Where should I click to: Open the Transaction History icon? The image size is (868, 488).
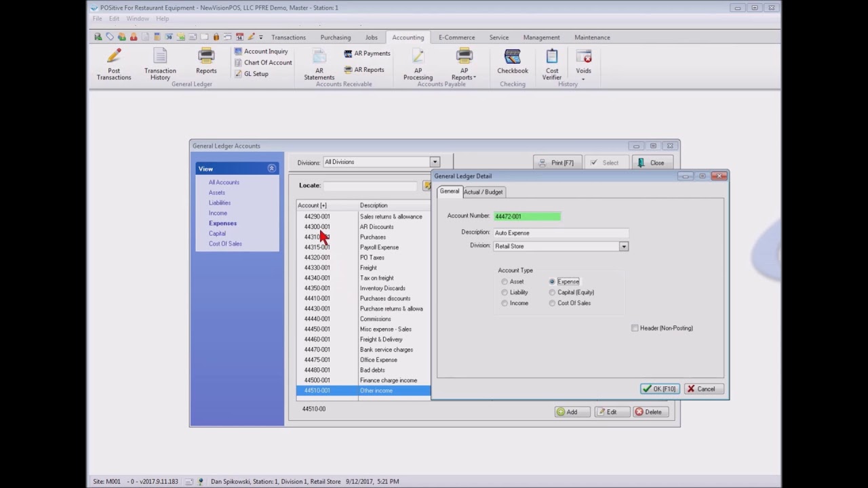click(x=160, y=57)
